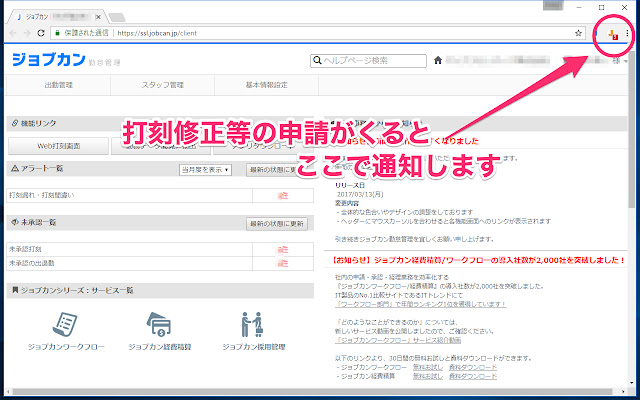Click 資料ダウンロード for ジョブカンワークフロー
This screenshot has width=640, height=400.
click(473, 367)
